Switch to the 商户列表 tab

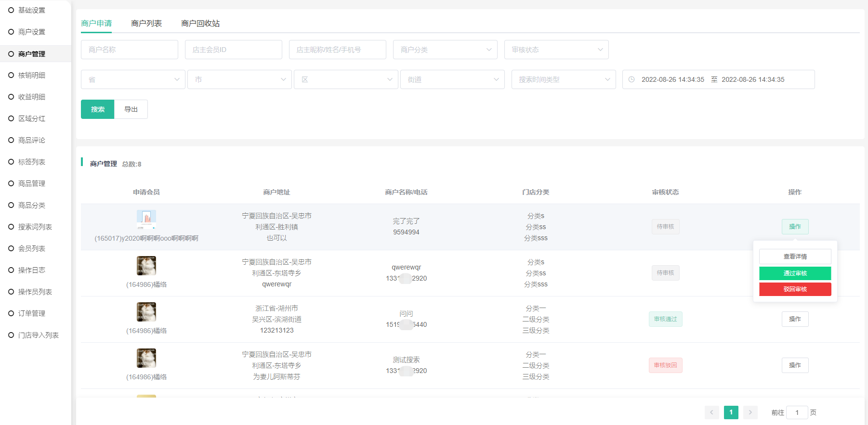(146, 23)
